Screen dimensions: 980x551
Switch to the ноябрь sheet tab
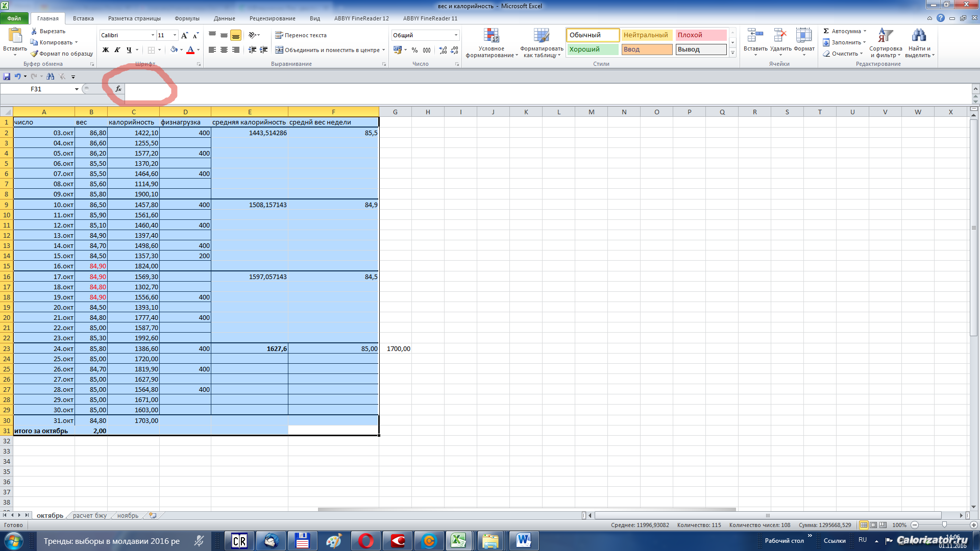click(x=128, y=516)
